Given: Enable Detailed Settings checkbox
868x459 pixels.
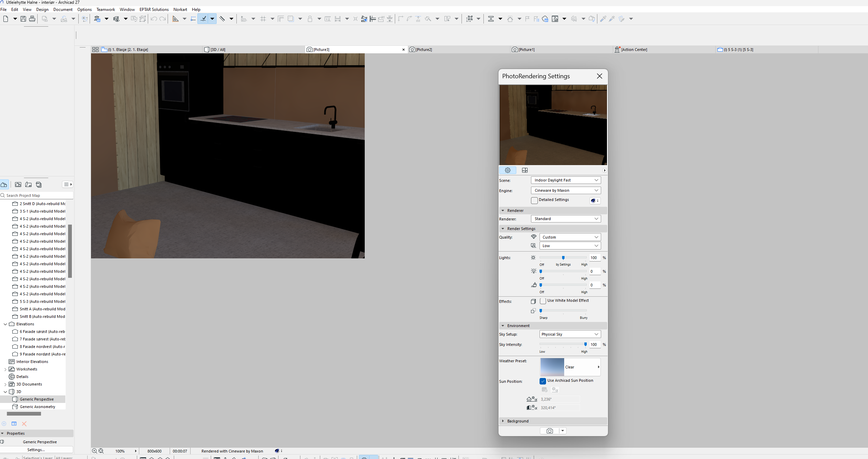Looking at the screenshot, I should 534,200.
